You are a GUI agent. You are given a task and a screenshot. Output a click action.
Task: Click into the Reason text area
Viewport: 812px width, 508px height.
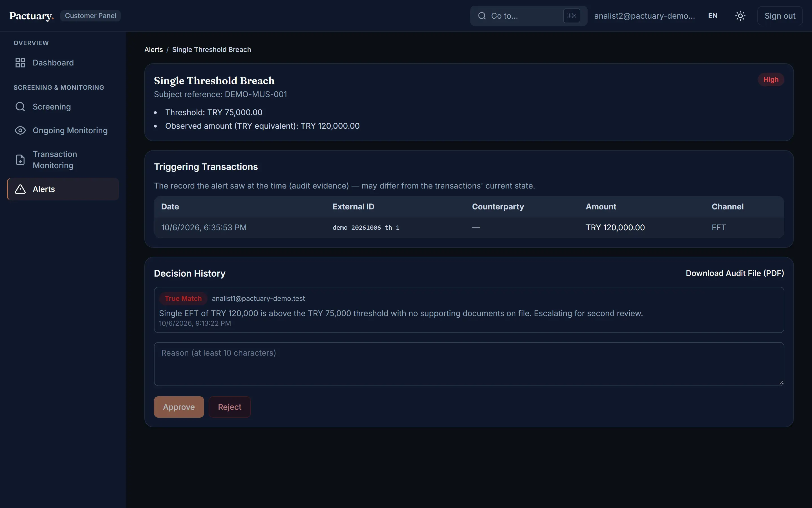click(x=469, y=364)
